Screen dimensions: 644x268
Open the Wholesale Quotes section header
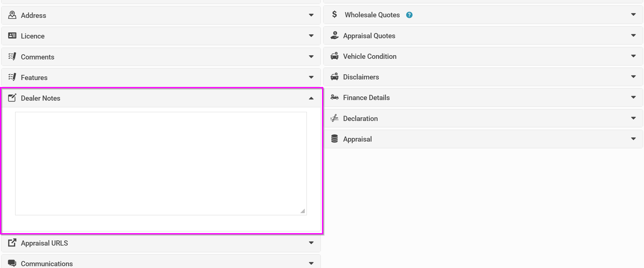click(x=483, y=15)
